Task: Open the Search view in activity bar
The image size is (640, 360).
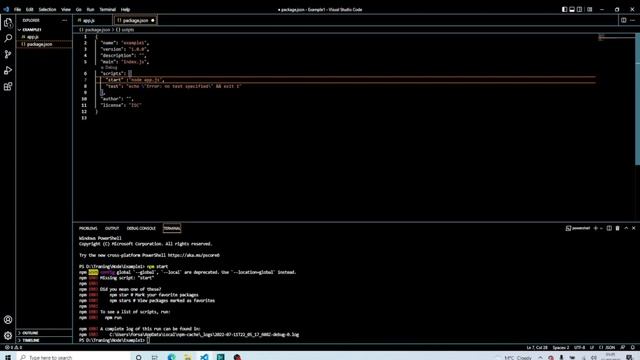Action: [x=8, y=38]
